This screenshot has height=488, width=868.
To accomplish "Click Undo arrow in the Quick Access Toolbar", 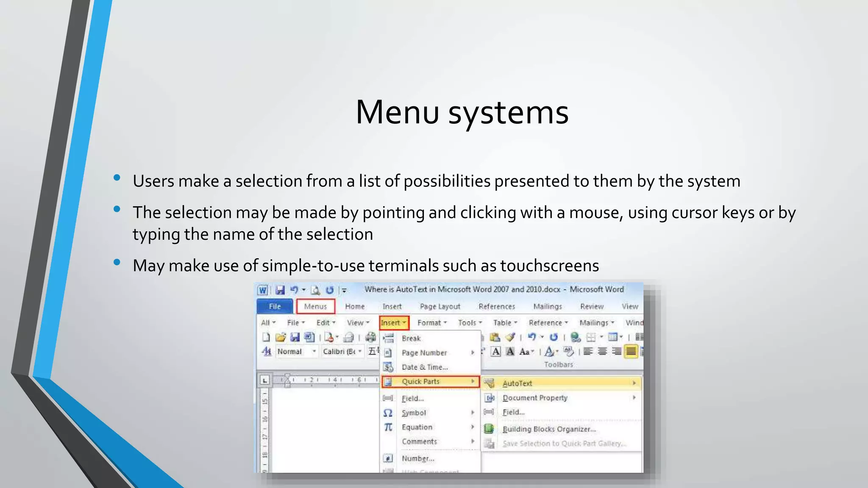I will pyautogui.click(x=294, y=290).
